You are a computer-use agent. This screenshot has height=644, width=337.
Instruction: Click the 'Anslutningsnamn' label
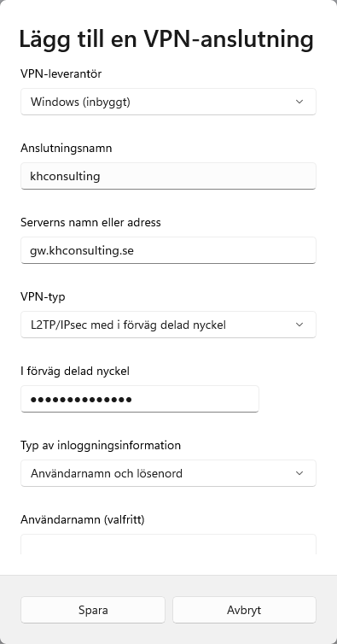(66, 149)
